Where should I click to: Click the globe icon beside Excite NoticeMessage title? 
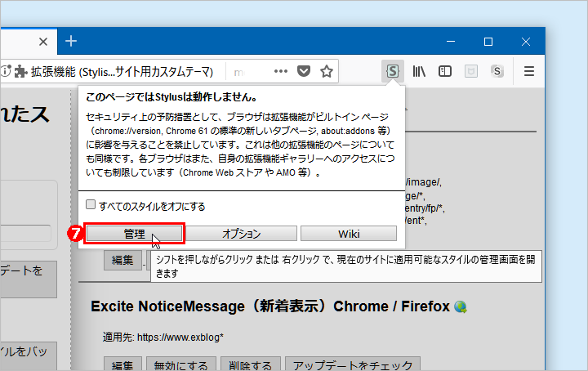461,307
